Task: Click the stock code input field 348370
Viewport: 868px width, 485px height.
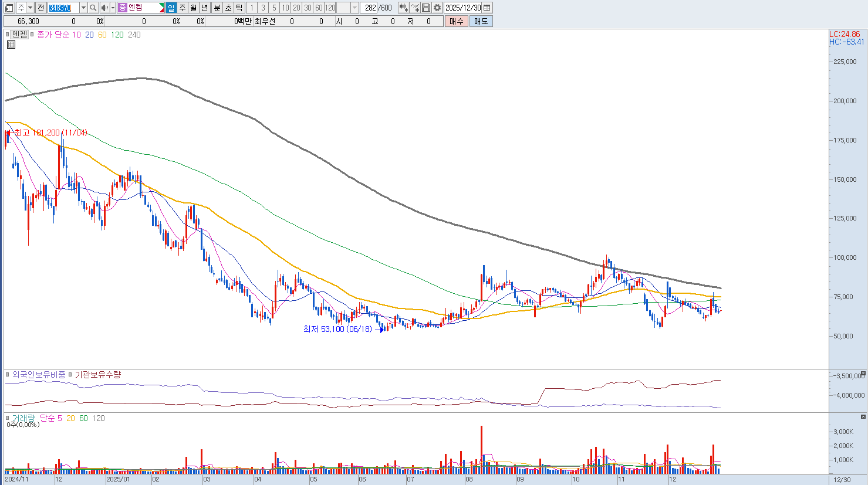Action: (63, 8)
